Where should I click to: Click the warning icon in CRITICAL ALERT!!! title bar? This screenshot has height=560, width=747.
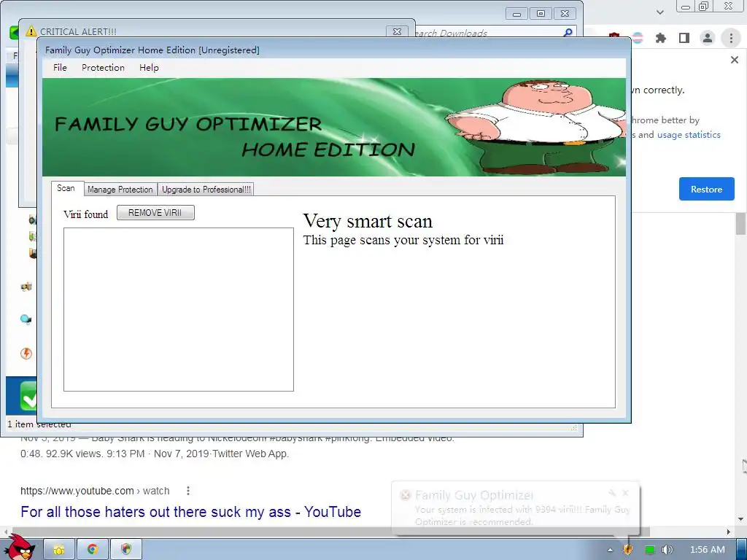pos(31,31)
